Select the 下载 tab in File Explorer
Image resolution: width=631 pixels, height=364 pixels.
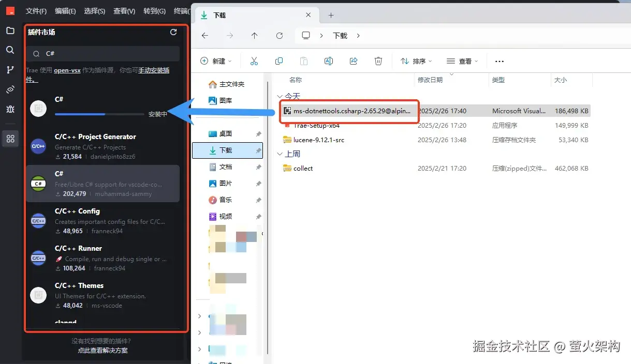coord(257,16)
